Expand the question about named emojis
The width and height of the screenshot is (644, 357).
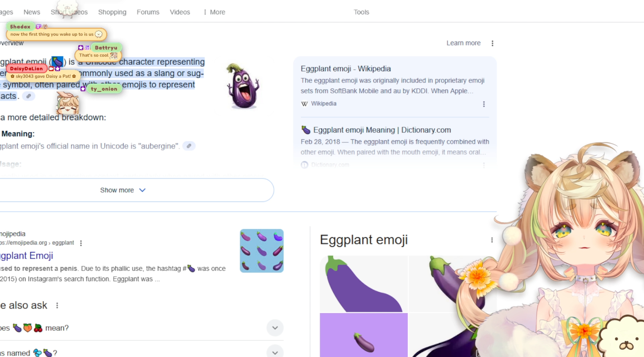pos(275,352)
